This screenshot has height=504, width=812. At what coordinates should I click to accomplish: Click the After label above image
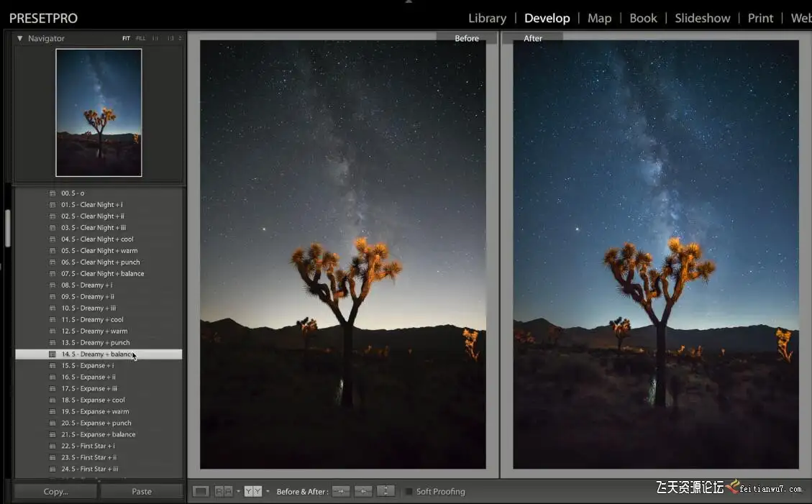coord(533,38)
